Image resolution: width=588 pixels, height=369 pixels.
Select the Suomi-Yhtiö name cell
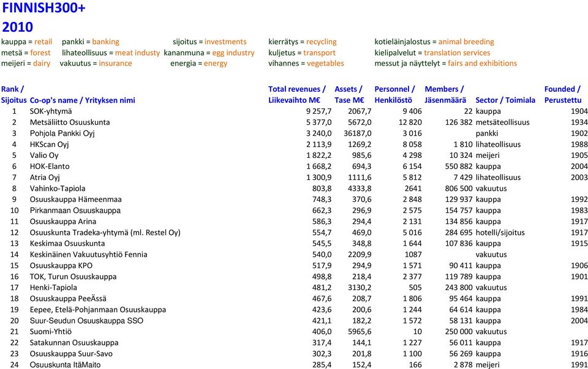point(51,332)
